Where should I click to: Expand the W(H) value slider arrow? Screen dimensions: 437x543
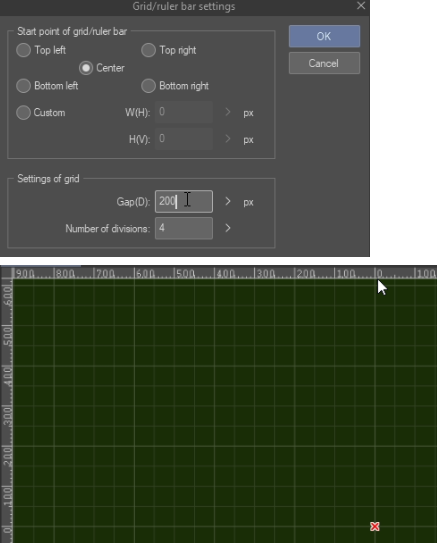click(x=228, y=112)
